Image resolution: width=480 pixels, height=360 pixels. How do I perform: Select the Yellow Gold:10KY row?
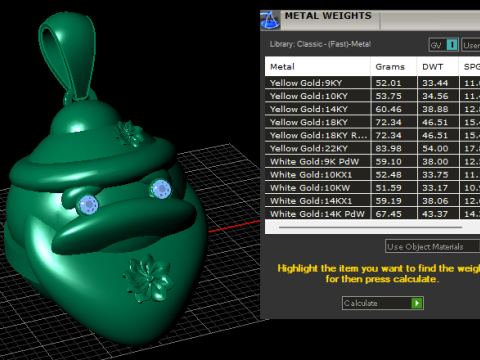372,96
